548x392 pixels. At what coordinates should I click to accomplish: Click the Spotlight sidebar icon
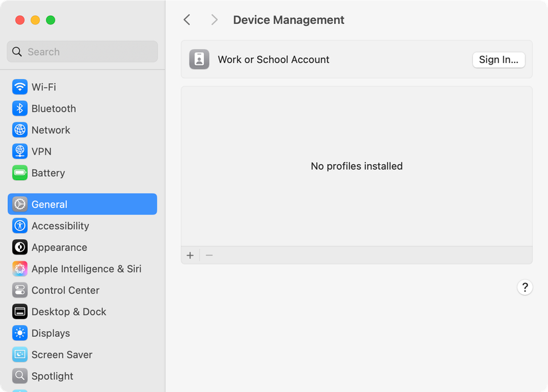tap(19, 375)
